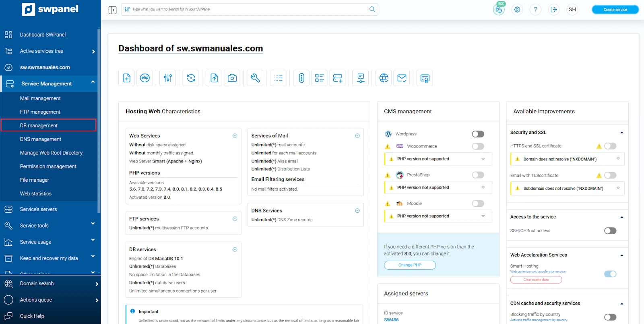Open the camera snapshot toolbar icon
Screen dimensions: 644x324
pos(232,78)
